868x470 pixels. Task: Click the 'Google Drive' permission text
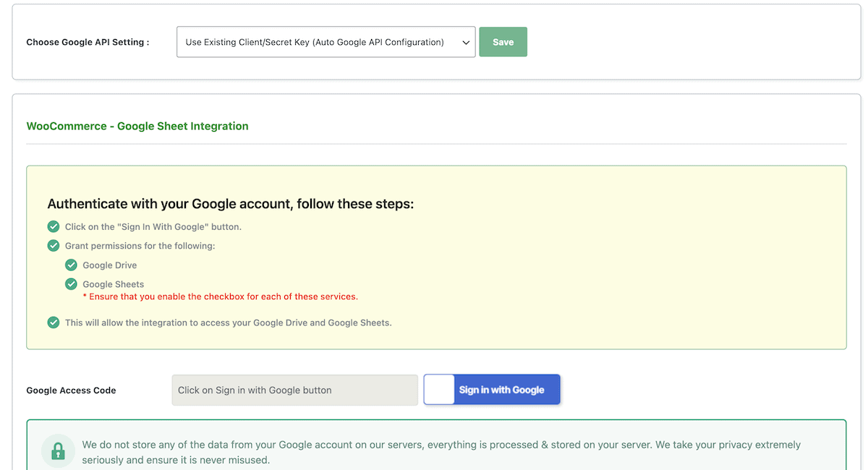[x=110, y=265]
